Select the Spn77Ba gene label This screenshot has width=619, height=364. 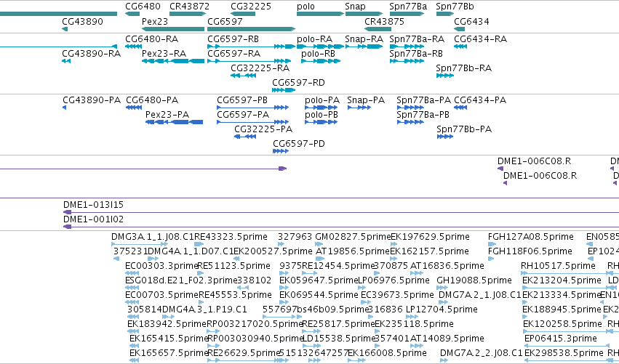(x=408, y=7)
